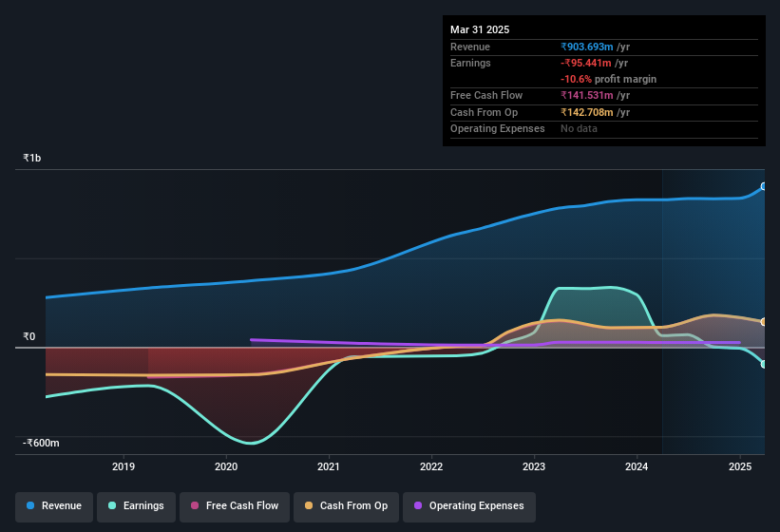Toggle the Earnings legend series
Screen dimensions: 780x532
(x=136, y=506)
